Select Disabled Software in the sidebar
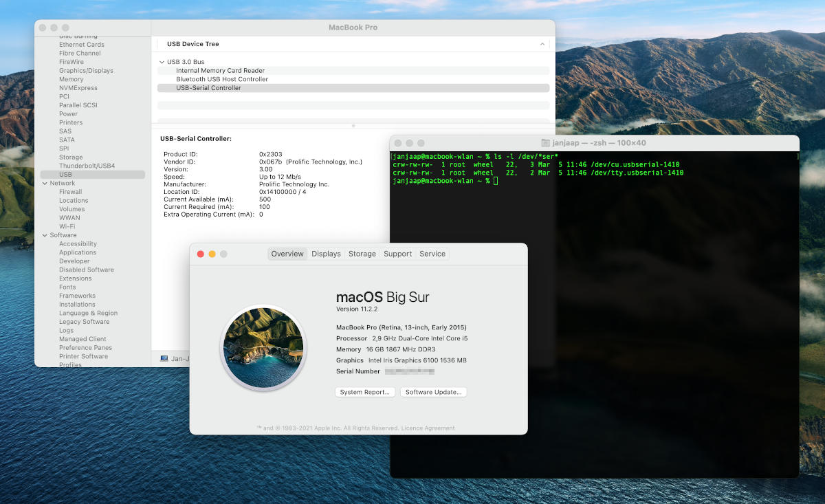 (87, 270)
